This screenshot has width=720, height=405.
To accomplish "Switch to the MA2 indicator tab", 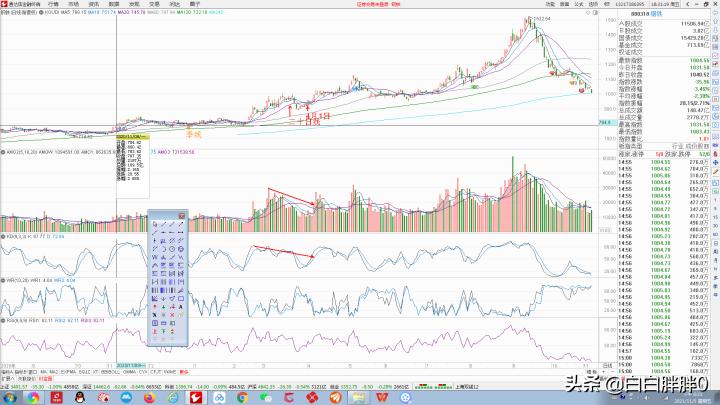I will [53, 372].
